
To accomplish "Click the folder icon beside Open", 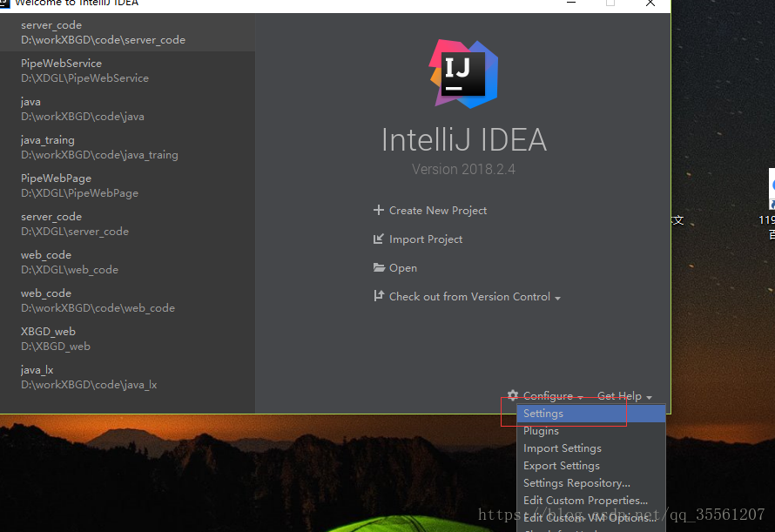I will pos(379,267).
